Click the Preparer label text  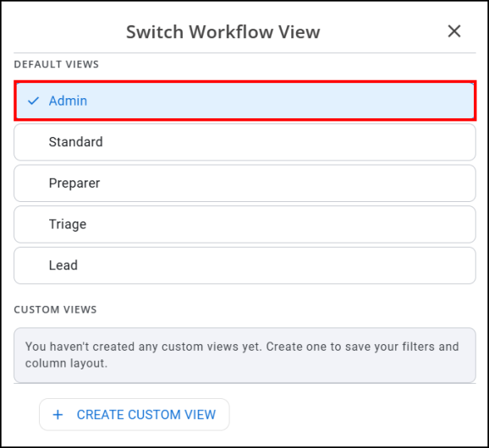click(x=74, y=183)
